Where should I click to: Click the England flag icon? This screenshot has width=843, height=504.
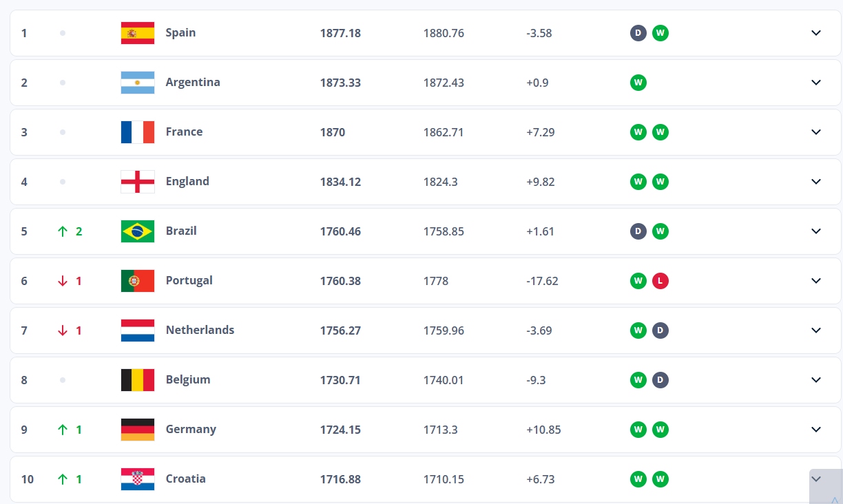pyautogui.click(x=137, y=181)
